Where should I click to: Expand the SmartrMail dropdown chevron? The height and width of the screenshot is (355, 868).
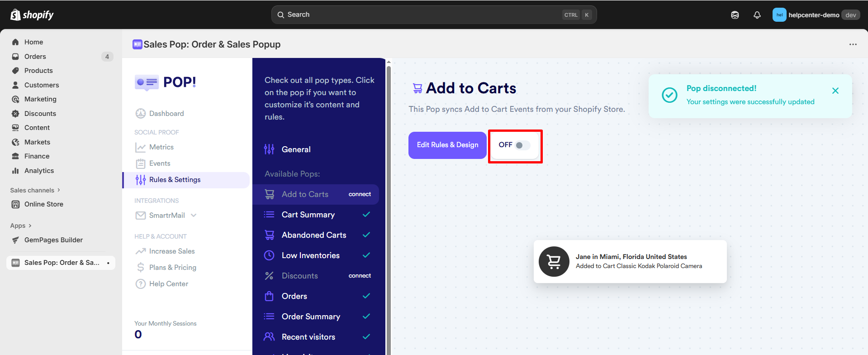[x=194, y=215]
